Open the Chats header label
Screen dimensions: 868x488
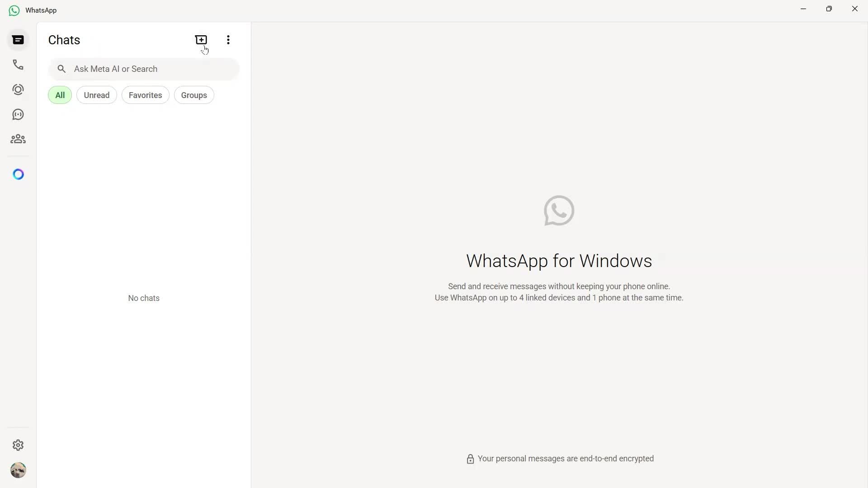pyautogui.click(x=64, y=40)
